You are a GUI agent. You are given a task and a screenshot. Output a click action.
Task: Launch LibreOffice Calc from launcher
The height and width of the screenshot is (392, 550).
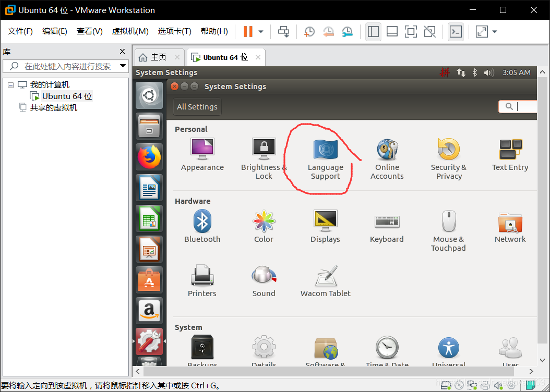[x=149, y=218]
